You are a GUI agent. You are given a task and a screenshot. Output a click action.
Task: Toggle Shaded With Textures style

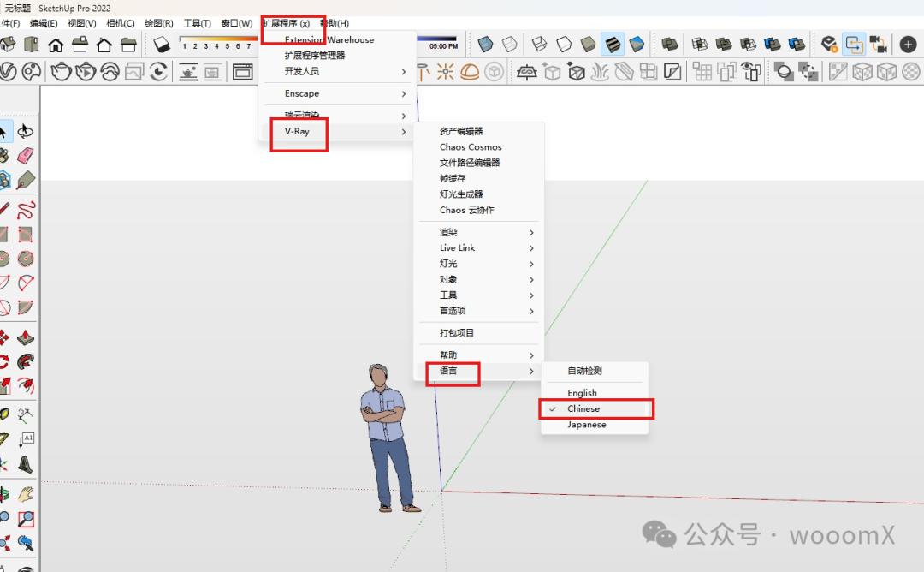tap(613, 45)
